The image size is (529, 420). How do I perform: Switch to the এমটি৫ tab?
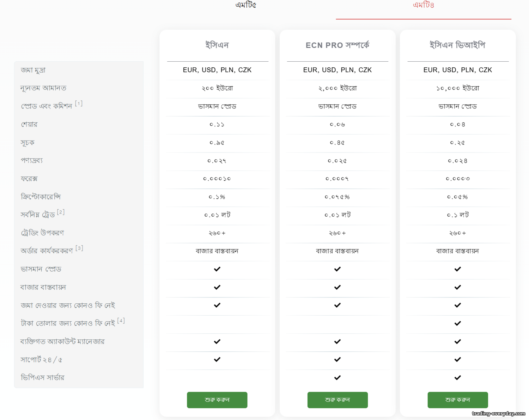[246, 5]
